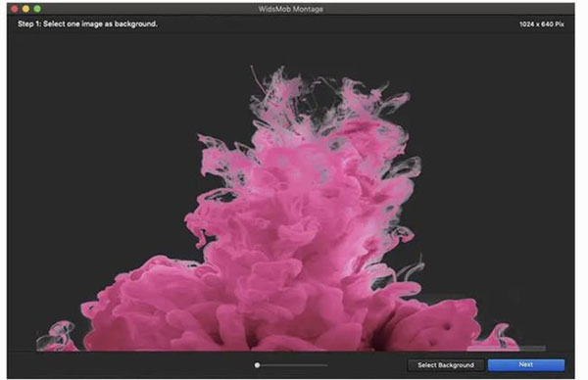Minimize window with the yellow button
Screen dimensions: 588x380
[x=25, y=9]
